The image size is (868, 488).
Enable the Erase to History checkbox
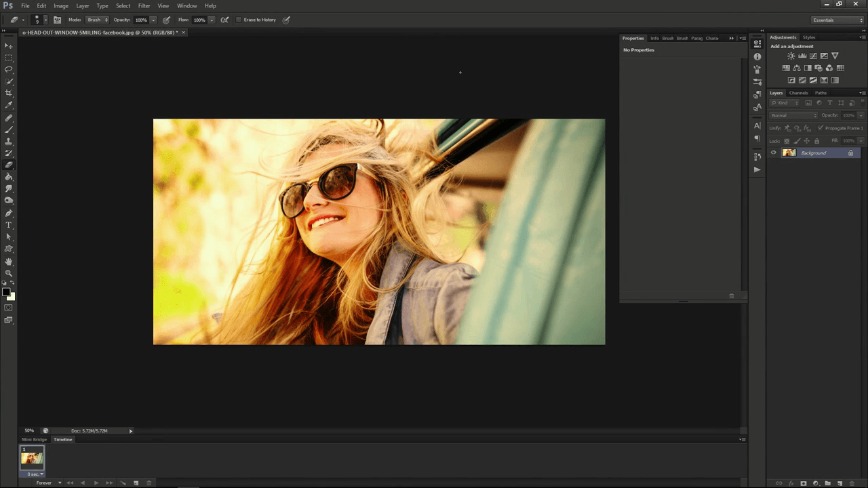pos(239,20)
